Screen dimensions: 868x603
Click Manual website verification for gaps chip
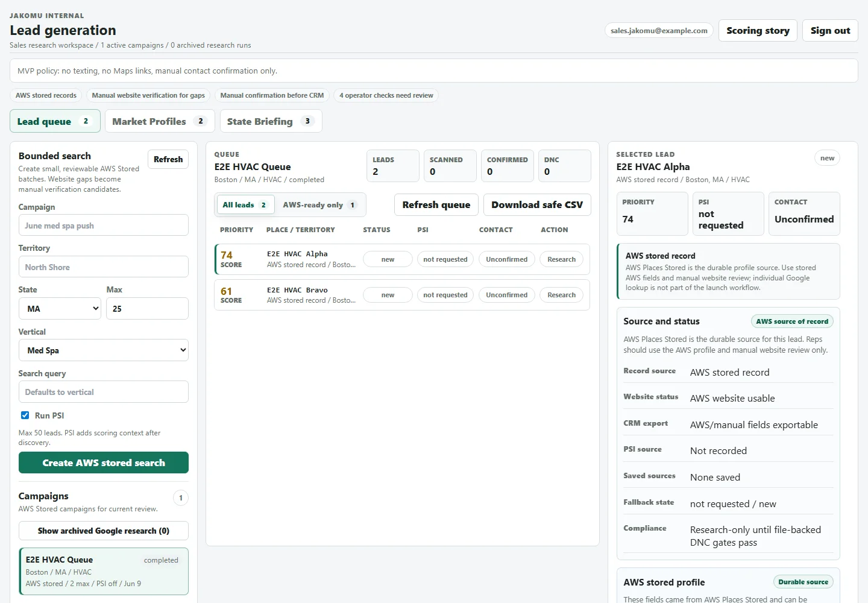[x=148, y=95]
